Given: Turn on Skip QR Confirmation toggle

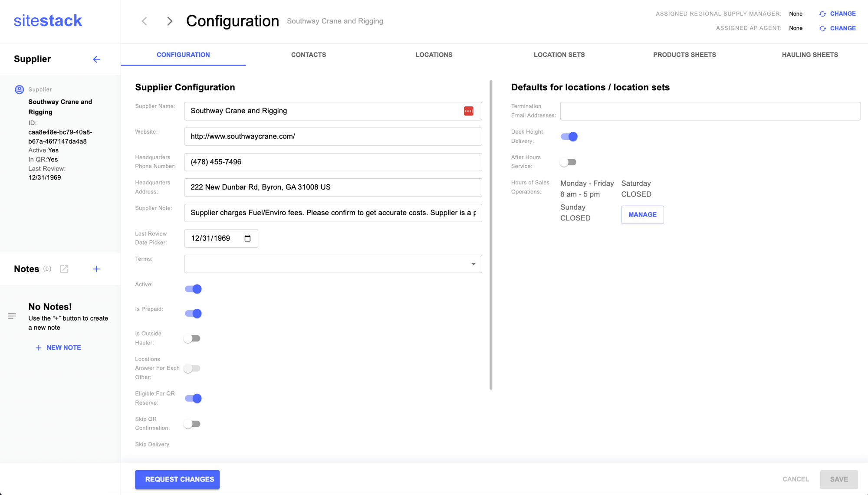Looking at the screenshot, I should [192, 424].
